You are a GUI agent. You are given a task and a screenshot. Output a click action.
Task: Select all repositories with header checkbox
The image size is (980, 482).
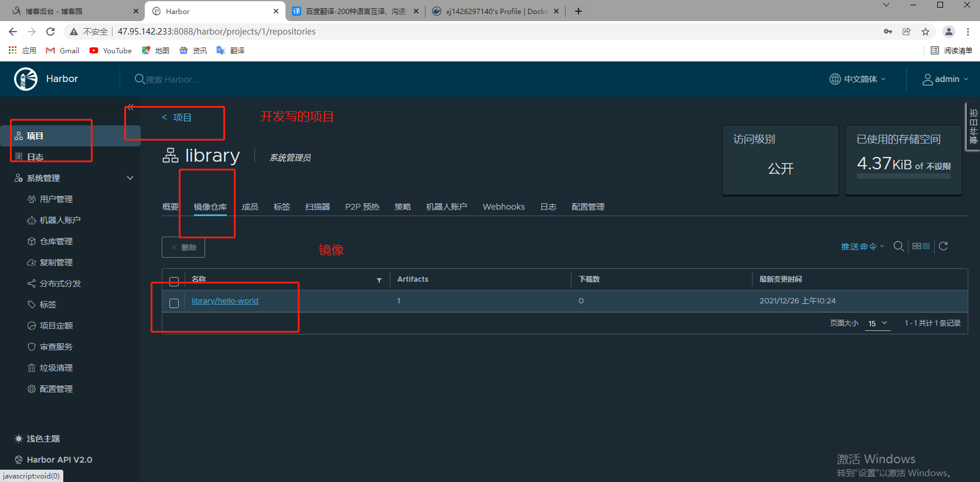coord(174,281)
